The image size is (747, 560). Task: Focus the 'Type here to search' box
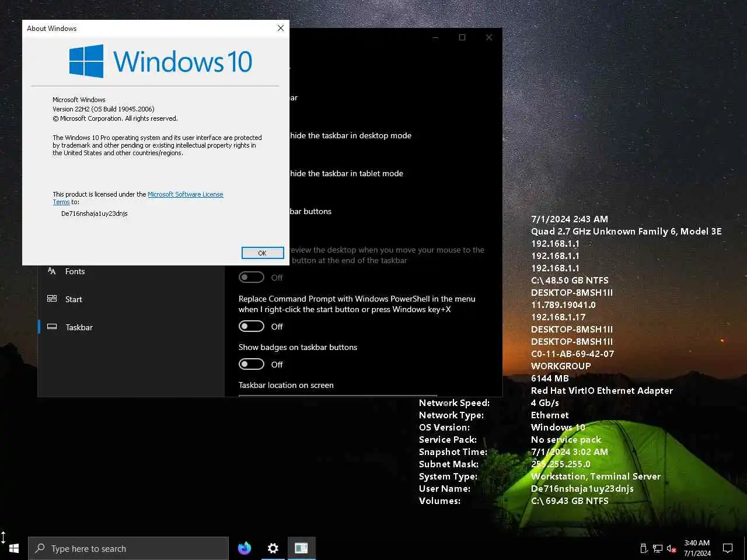(x=128, y=548)
